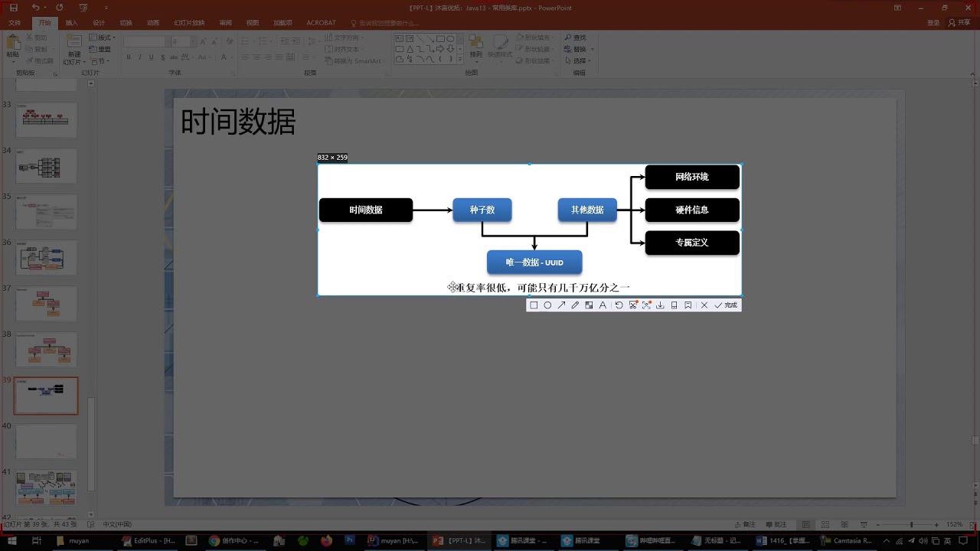Image resolution: width=980 pixels, height=551 pixels.
Task: Switch to normal view icon in status bar
Action: (805, 524)
